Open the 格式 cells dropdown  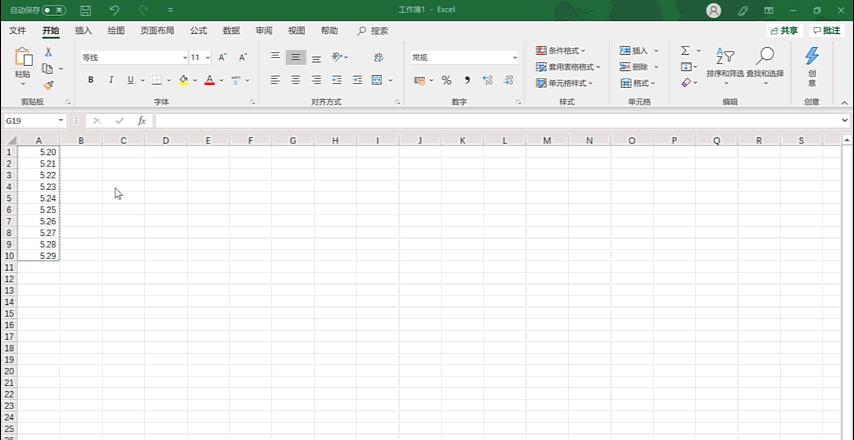(x=637, y=83)
